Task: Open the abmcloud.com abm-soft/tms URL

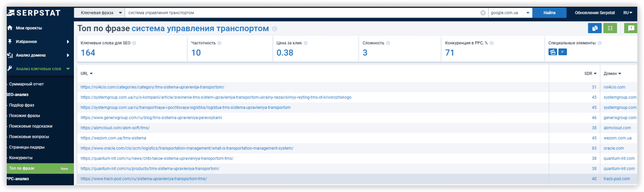Action: 115,128
